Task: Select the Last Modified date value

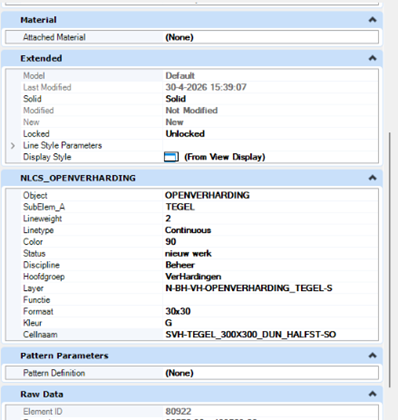Action: tap(206, 87)
